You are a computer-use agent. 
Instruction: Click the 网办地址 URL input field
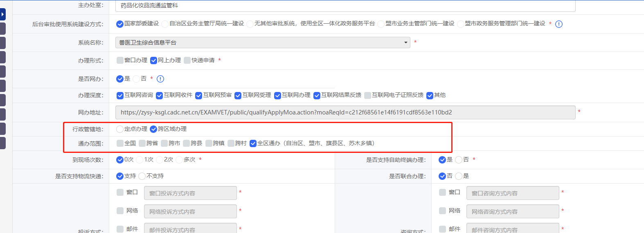point(345,112)
